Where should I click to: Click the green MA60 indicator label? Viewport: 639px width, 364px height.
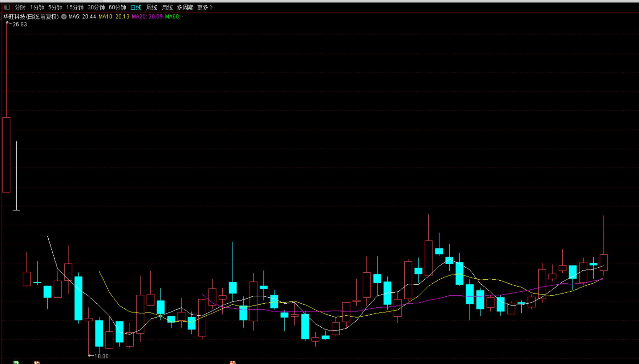point(174,17)
